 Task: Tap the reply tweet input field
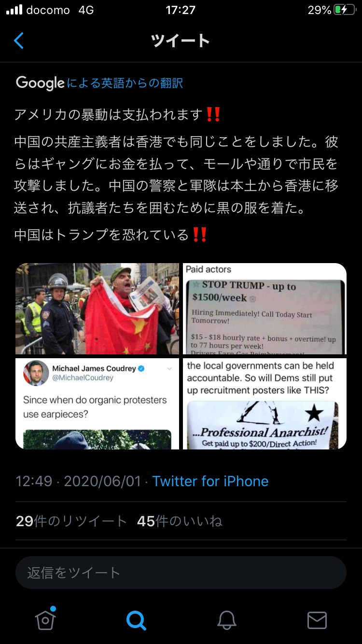click(x=181, y=573)
